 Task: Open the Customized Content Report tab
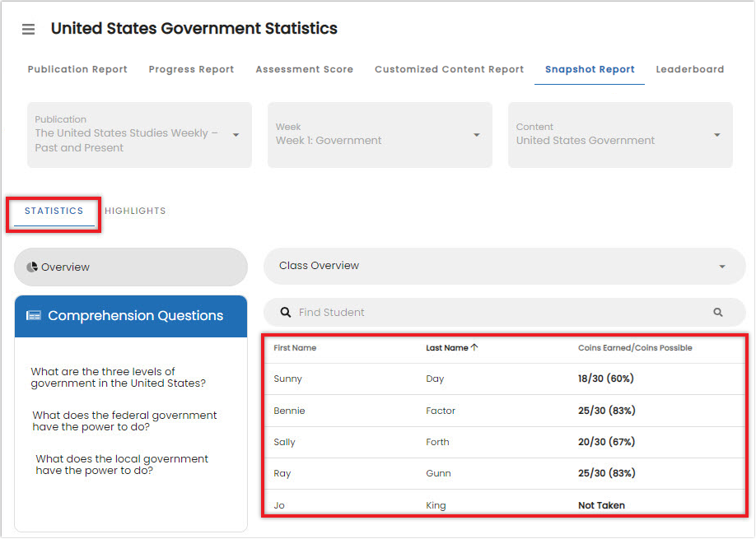tap(449, 69)
